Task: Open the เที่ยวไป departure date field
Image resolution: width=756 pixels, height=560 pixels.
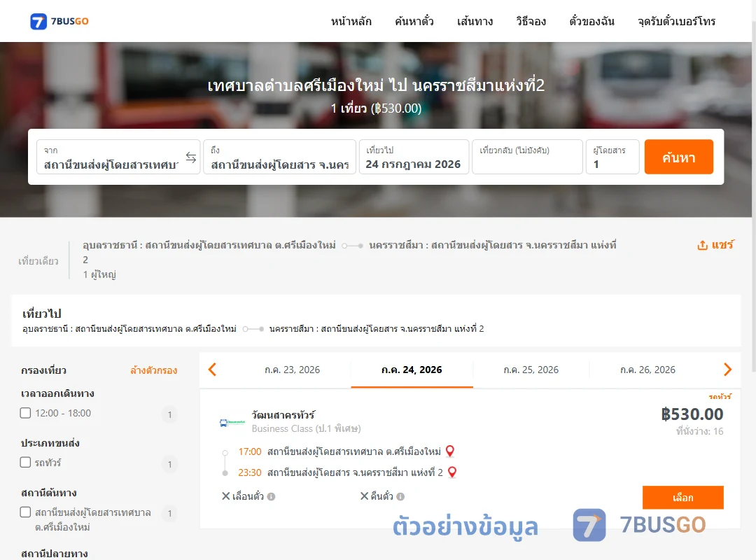Action: point(414,157)
